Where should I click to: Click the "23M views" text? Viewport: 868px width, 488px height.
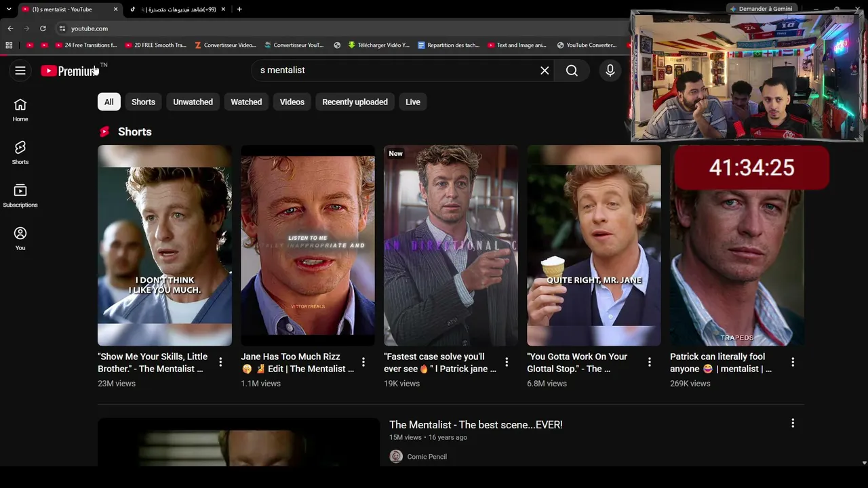117,384
